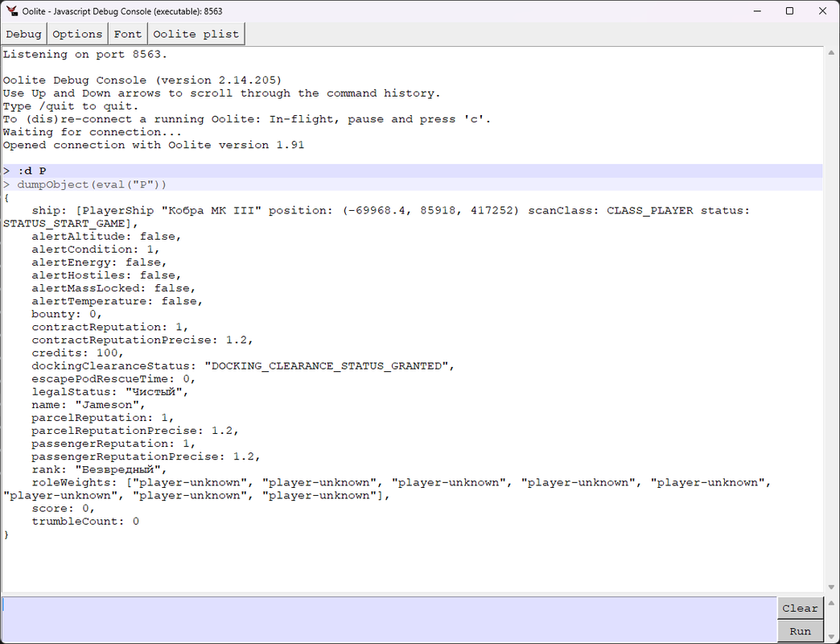Click 'Type /quit to quit.' line

(71, 106)
